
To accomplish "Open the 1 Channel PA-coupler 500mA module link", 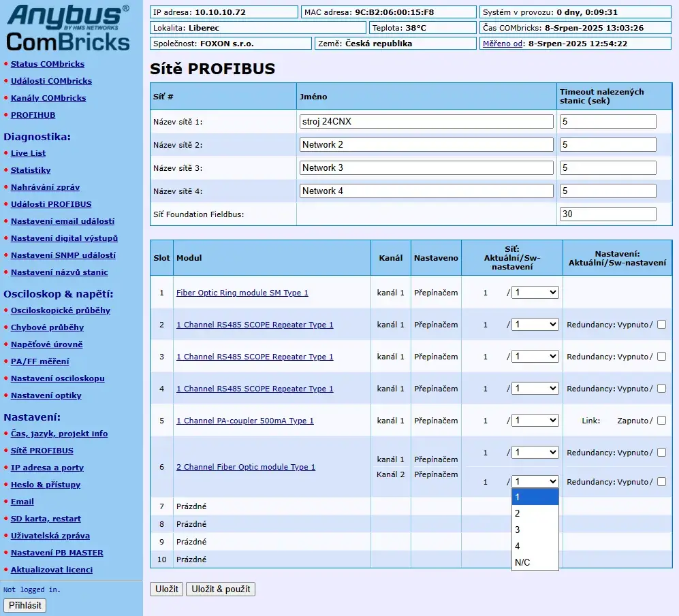I will pos(244,421).
